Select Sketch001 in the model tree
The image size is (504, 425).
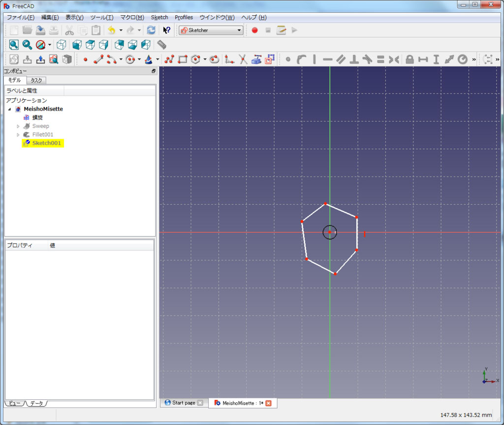(46, 143)
